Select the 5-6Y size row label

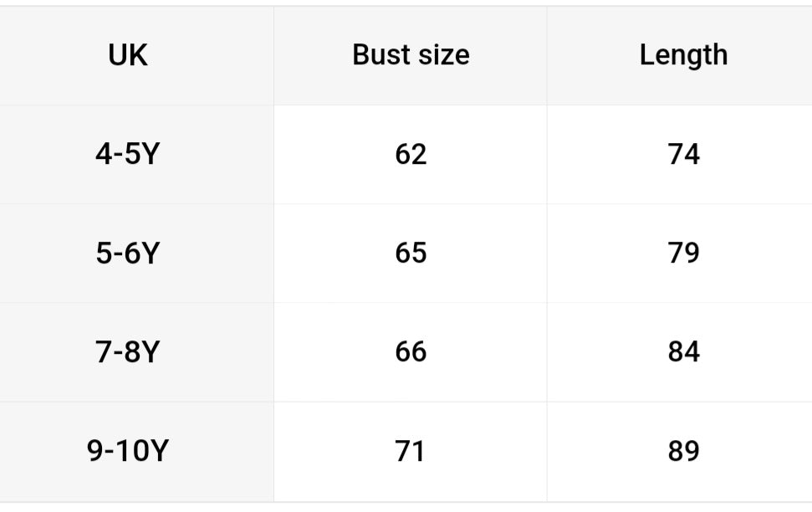pos(127,253)
